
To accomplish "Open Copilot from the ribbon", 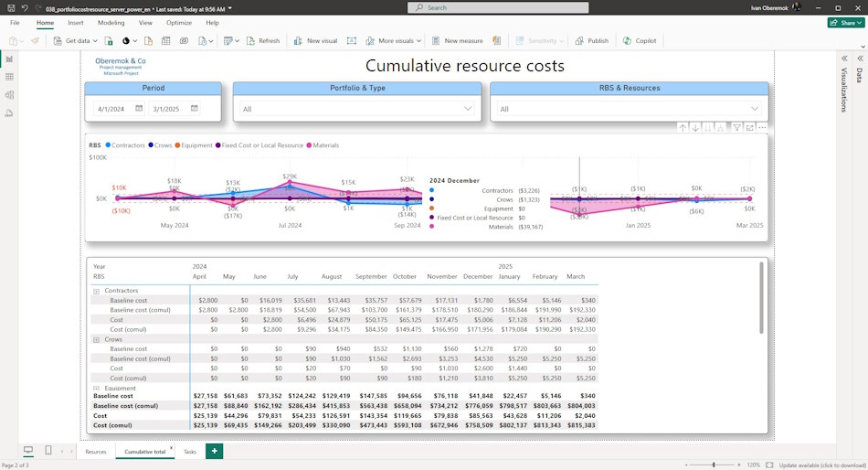I will (x=640, y=41).
